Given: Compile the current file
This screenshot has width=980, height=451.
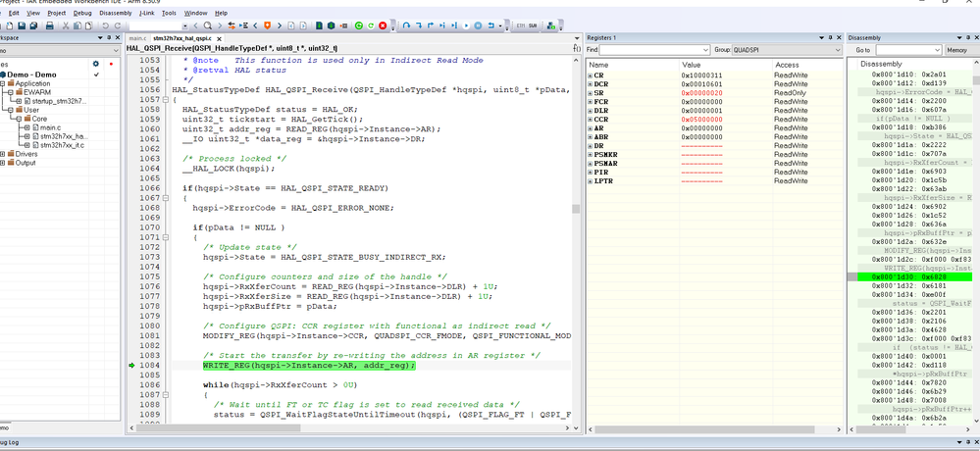Looking at the screenshot, I should 319,25.
